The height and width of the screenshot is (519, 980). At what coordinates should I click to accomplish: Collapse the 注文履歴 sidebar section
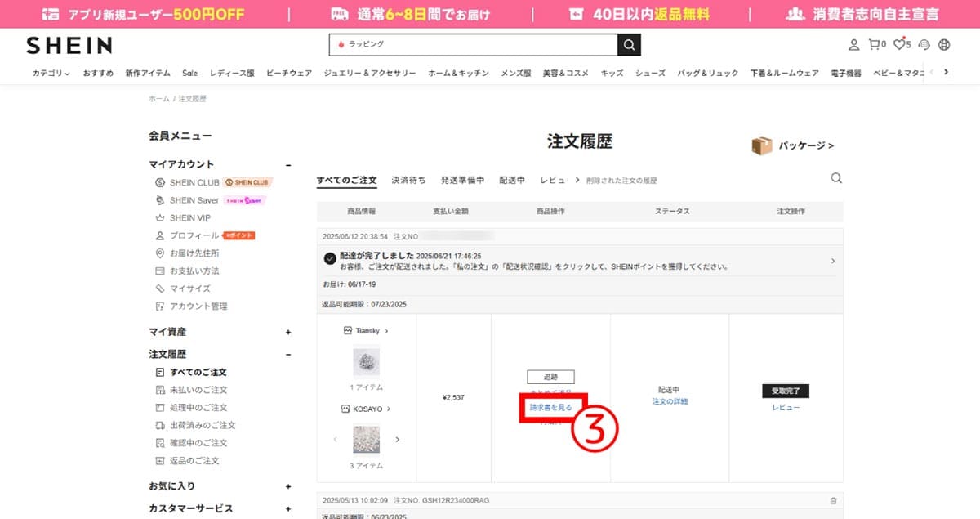pos(288,355)
